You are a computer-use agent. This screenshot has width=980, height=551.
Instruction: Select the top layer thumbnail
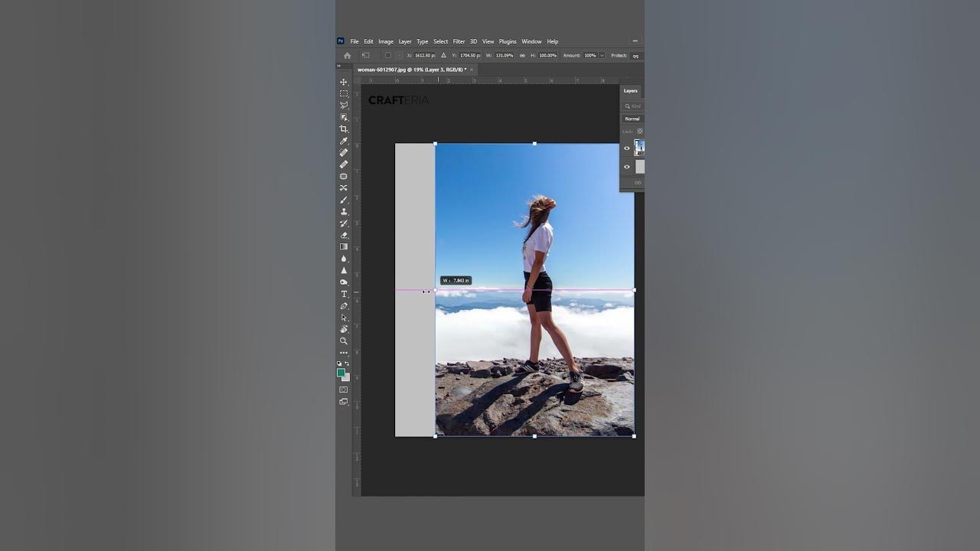(x=639, y=148)
